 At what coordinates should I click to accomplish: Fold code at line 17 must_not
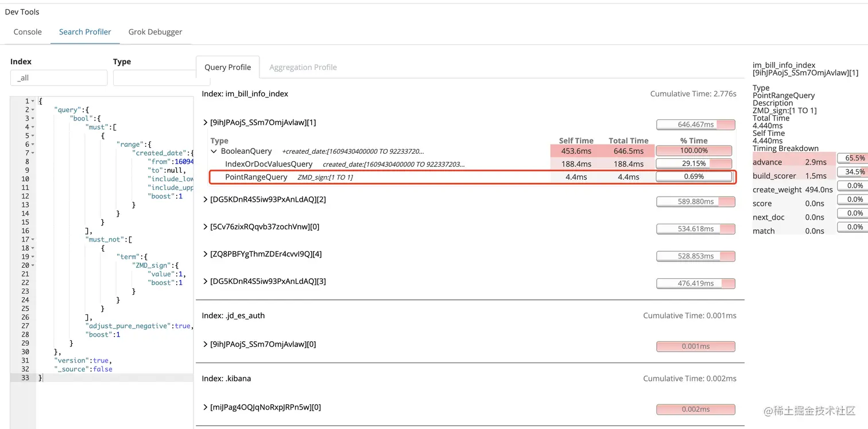[33, 240]
